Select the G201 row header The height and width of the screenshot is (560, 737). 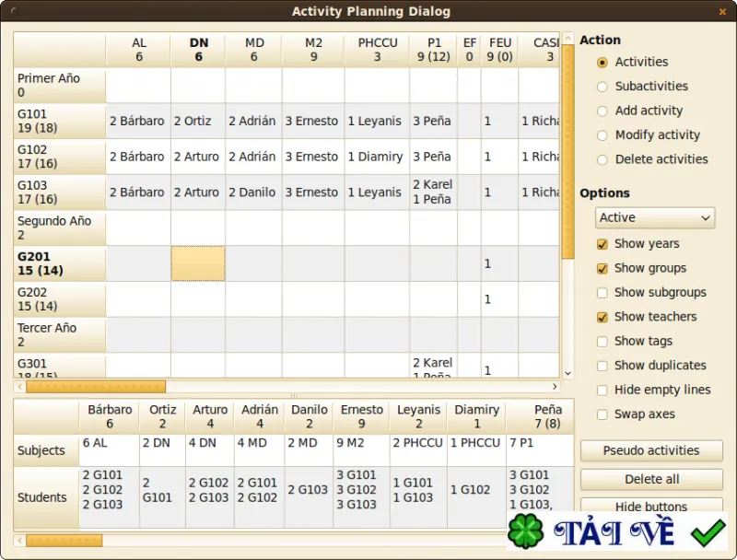[x=60, y=263]
